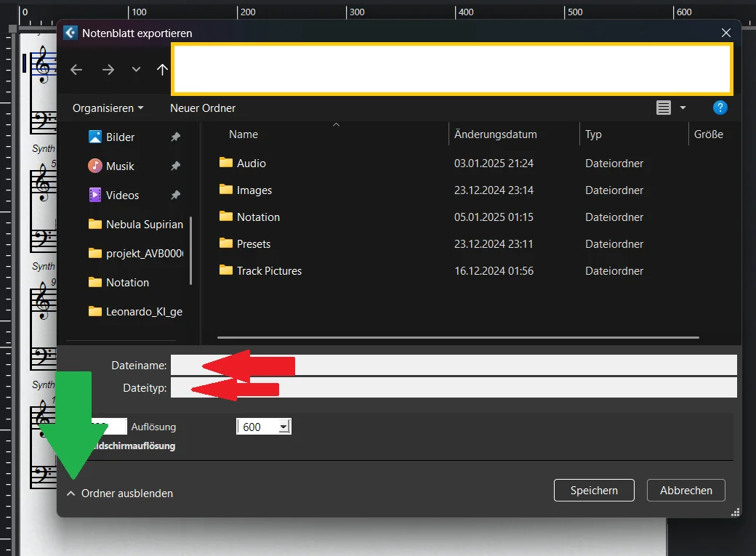Go back with the left arrow button
This screenshot has width=756, height=556.
pyautogui.click(x=76, y=70)
